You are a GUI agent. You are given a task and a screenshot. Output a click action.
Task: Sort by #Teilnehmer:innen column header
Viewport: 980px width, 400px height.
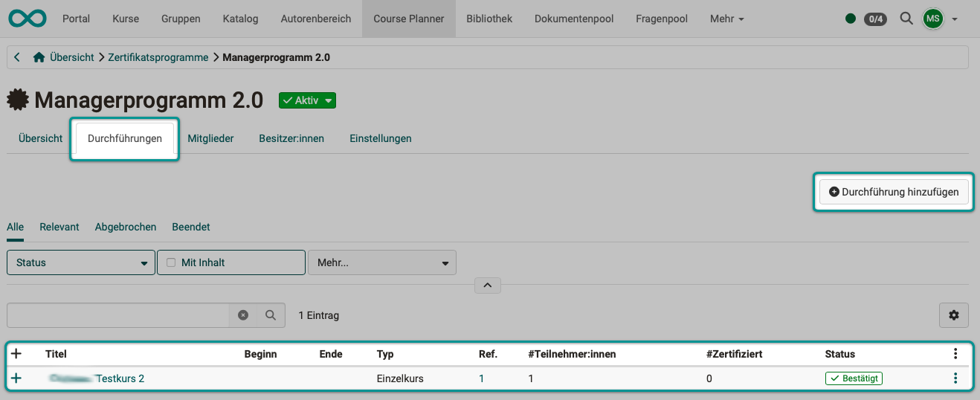pyautogui.click(x=572, y=354)
